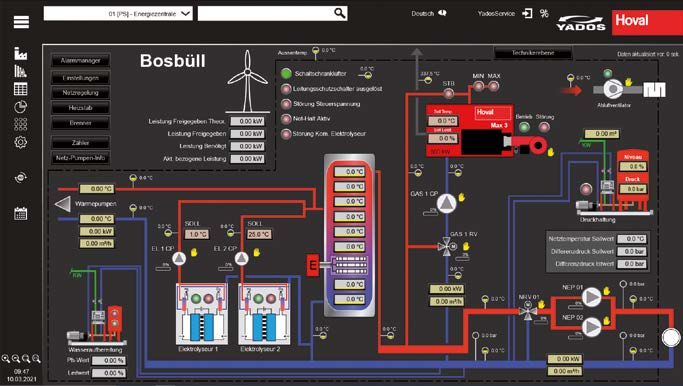Open the calendar icon in the sidebar
Viewport: 683px width, 386px height.
click(20, 213)
